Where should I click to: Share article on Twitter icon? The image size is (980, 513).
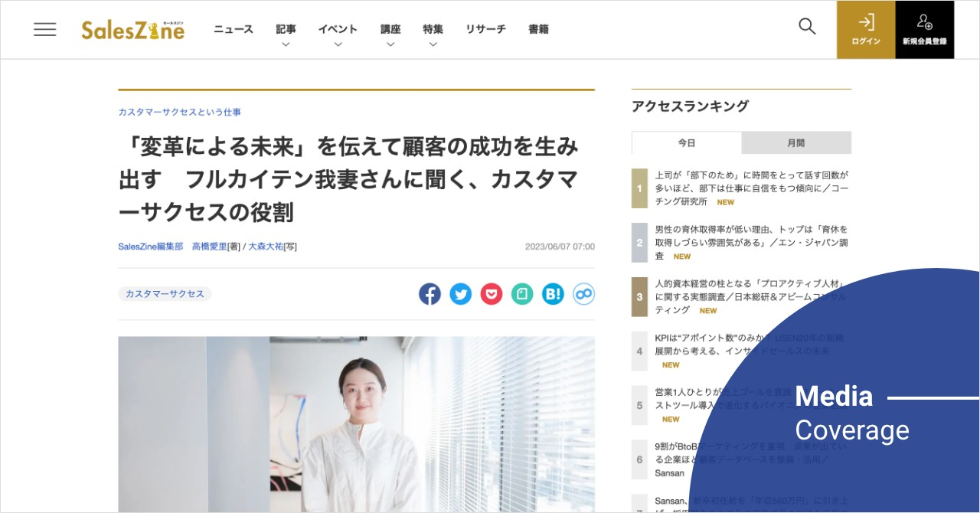(460, 294)
